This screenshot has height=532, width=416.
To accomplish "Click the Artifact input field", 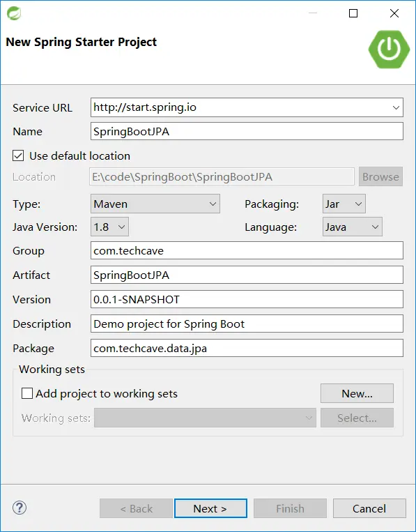I will click(x=247, y=275).
